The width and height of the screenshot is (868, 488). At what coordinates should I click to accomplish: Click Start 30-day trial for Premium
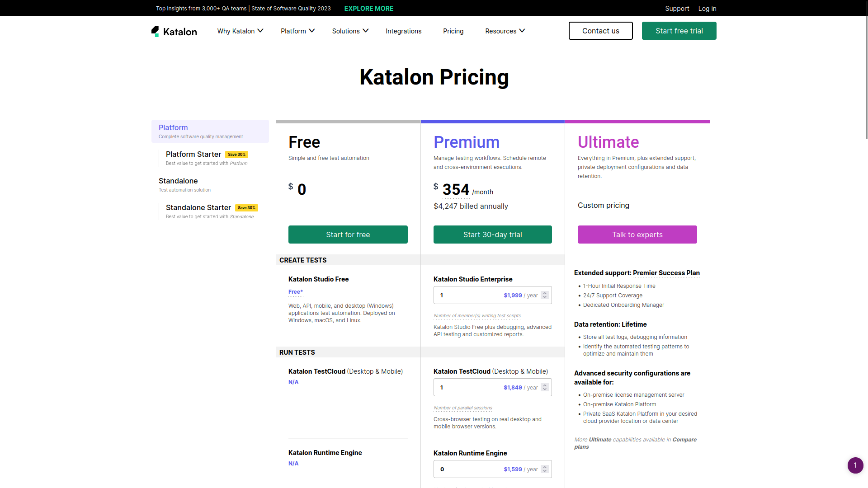point(492,235)
